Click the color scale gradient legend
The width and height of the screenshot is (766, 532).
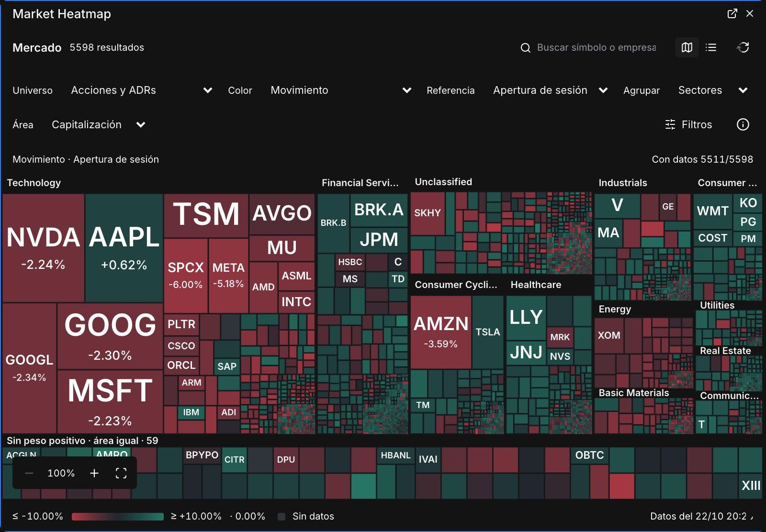click(x=118, y=516)
